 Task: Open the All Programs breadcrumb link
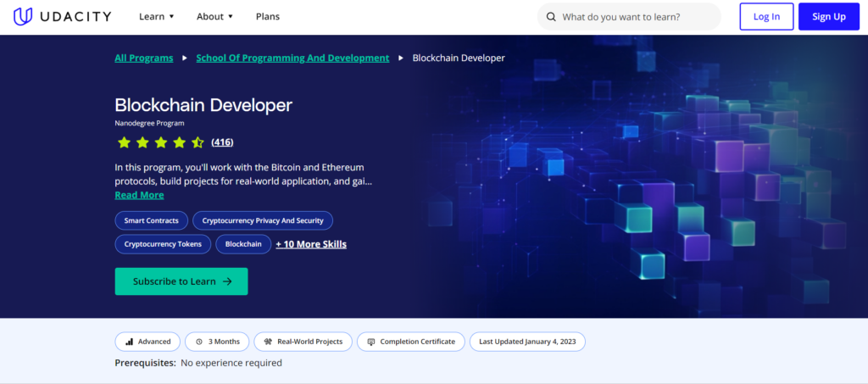click(144, 58)
